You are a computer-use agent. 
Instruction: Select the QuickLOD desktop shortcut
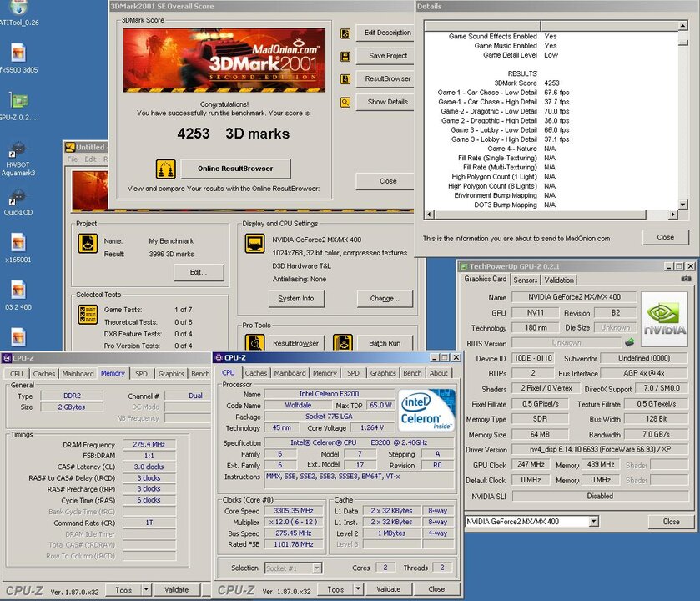point(18,203)
